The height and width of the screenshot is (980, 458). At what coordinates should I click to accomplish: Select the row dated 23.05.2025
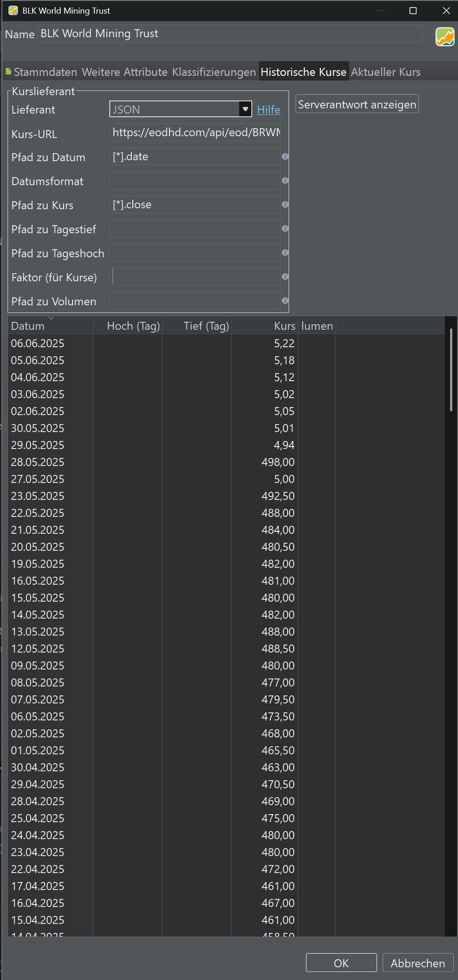[226, 496]
